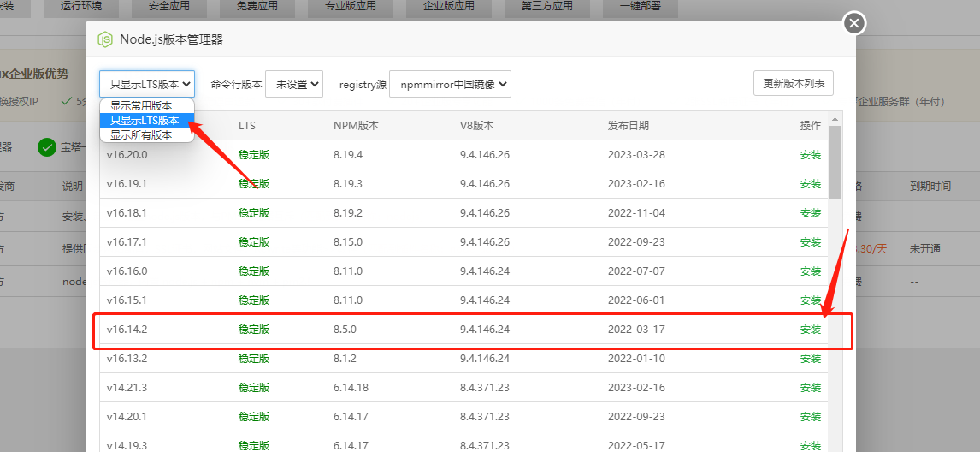The height and width of the screenshot is (452, 980).
Task: Install Node v16.17.1 via its 安装 link
Action: [811, 242]
